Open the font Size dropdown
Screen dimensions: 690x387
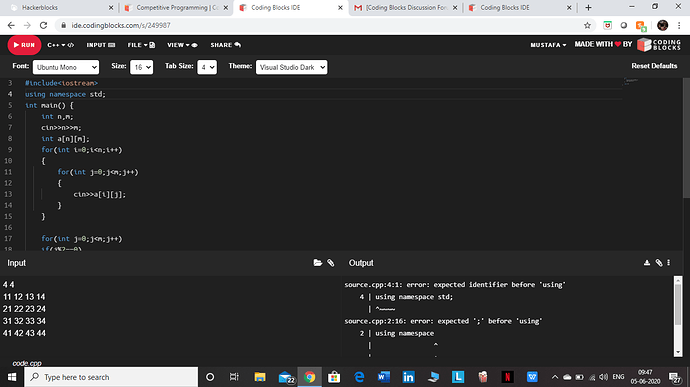click(141, 67)
